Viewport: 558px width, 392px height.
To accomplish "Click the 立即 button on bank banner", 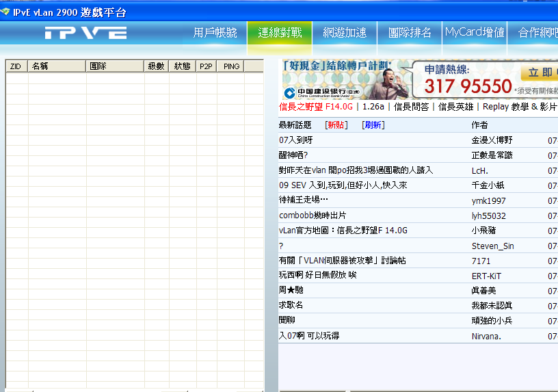I will (539, 73).
